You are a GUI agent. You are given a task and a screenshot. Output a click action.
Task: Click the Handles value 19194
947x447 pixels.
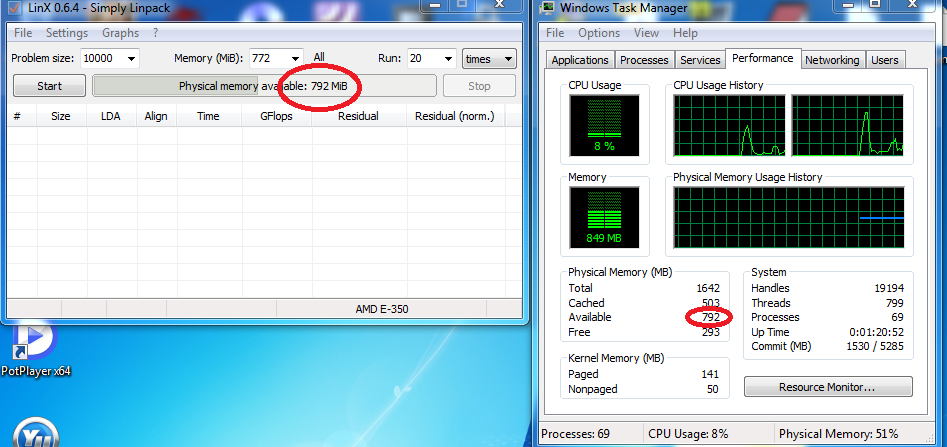coord(888,288)
